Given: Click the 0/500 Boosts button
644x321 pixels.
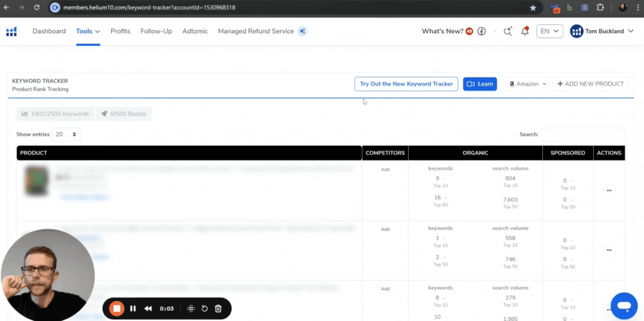Looking at the screenshot, I should click(x=124, y=114).
